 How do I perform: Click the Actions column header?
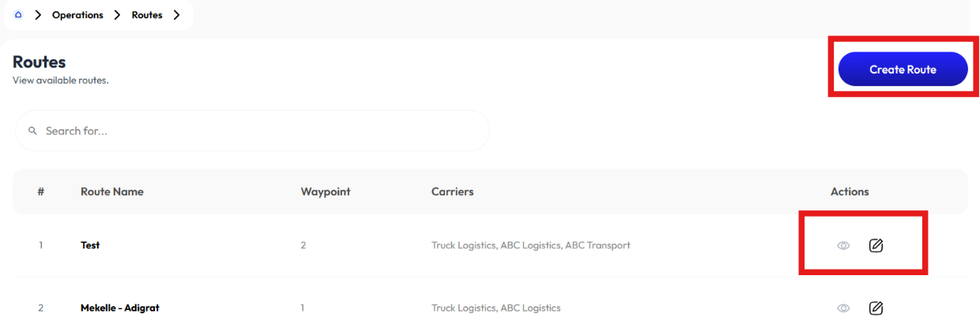[850, 192]
